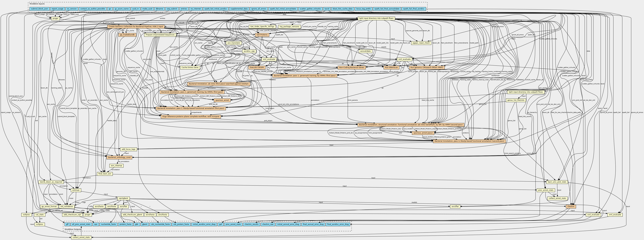Click the 'contact_as_author_possible' input node
The image size is (644, 240).
(93, 9)
